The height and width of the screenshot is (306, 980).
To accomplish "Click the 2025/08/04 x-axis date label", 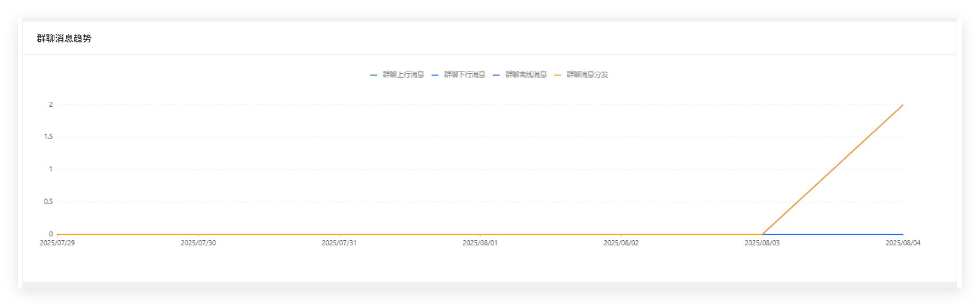I will [x=903, y=243].
